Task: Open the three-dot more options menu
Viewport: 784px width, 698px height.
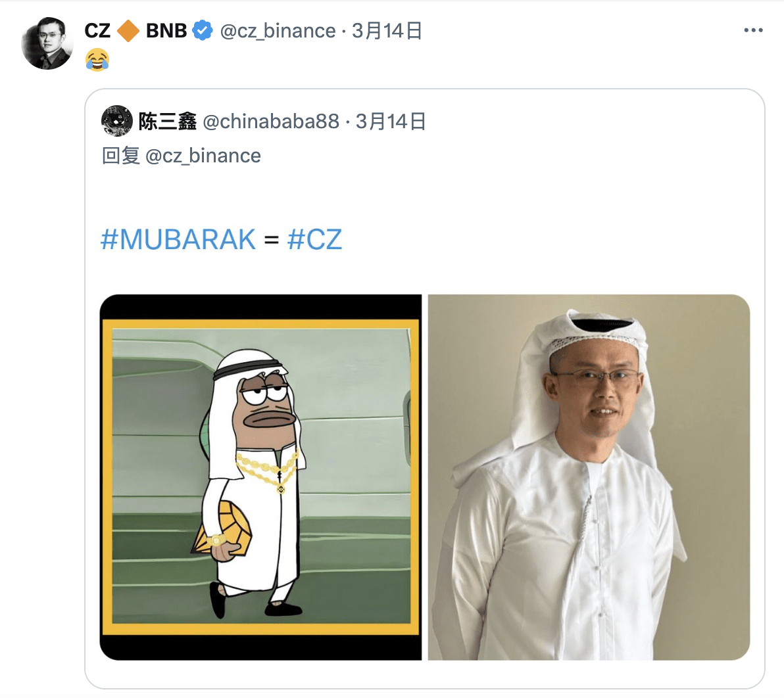Action: (753, 30)
